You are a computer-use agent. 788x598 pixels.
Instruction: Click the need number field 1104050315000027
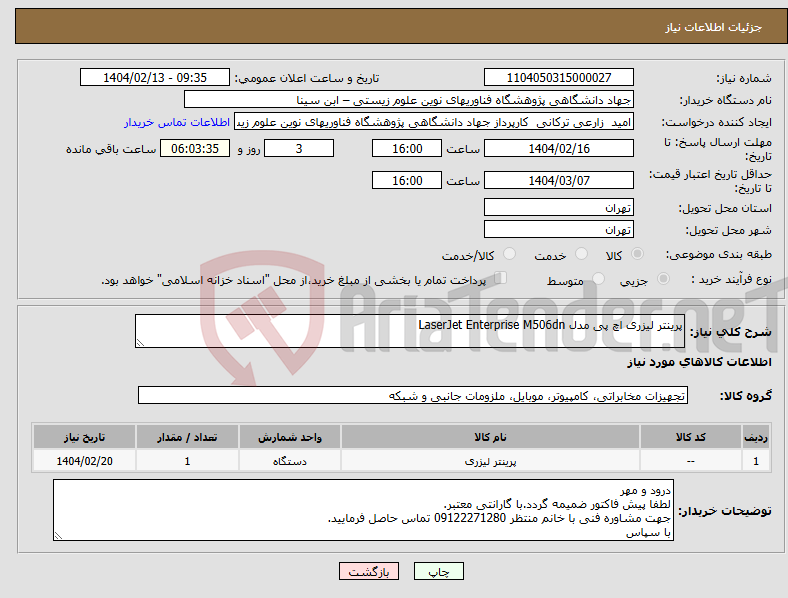[x=558, y=78]
